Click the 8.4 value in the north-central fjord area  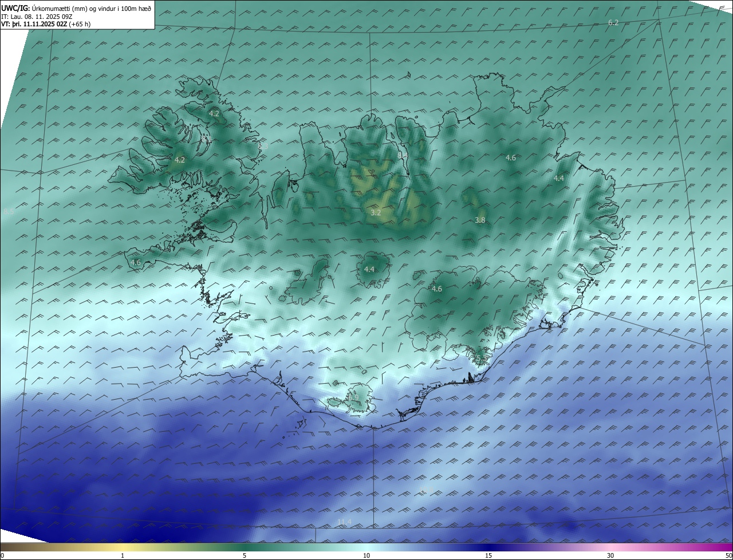tap(403, 155)
